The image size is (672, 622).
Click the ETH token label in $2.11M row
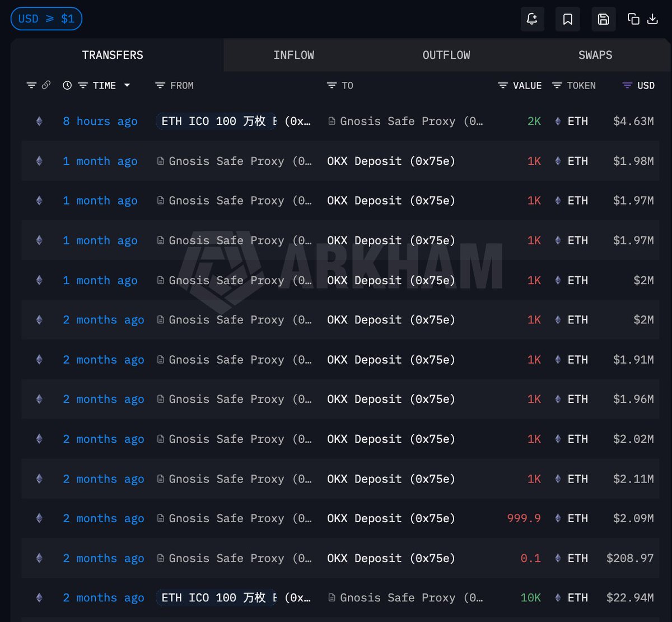point(578,479)
